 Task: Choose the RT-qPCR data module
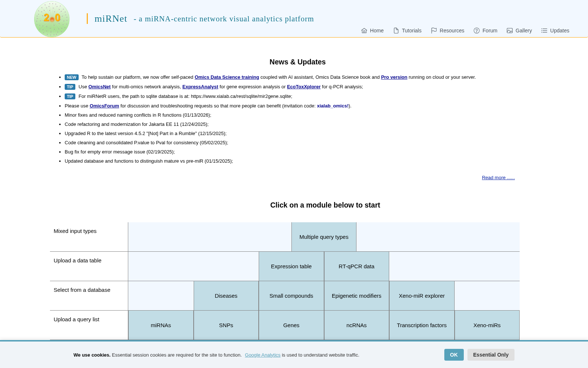(356, 266)
